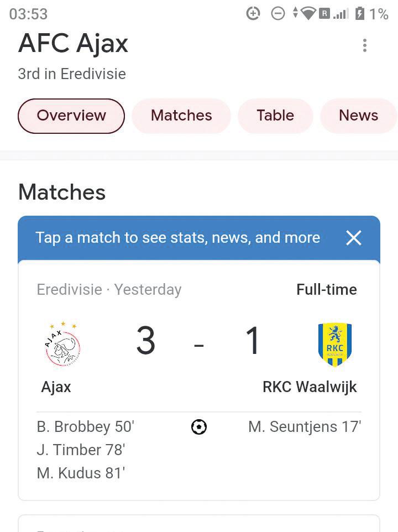
Task: Tap the do-not-disturb status icon
Action: coord(277,14)
